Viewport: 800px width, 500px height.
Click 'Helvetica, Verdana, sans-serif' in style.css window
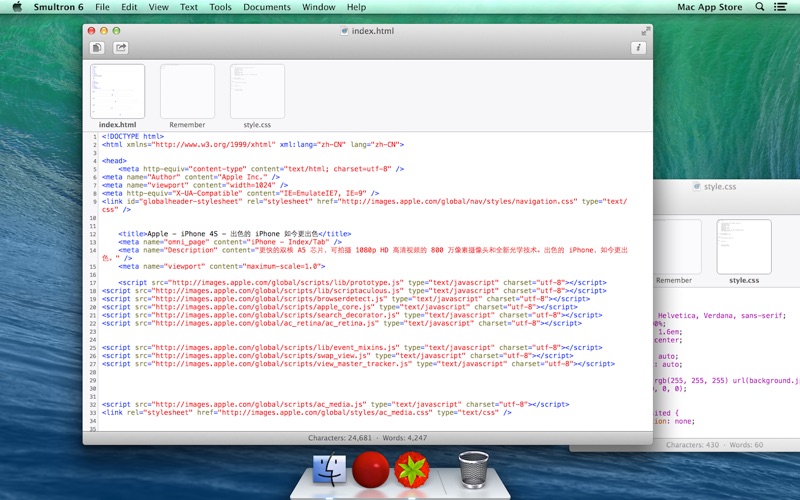(x=721, y=315)
